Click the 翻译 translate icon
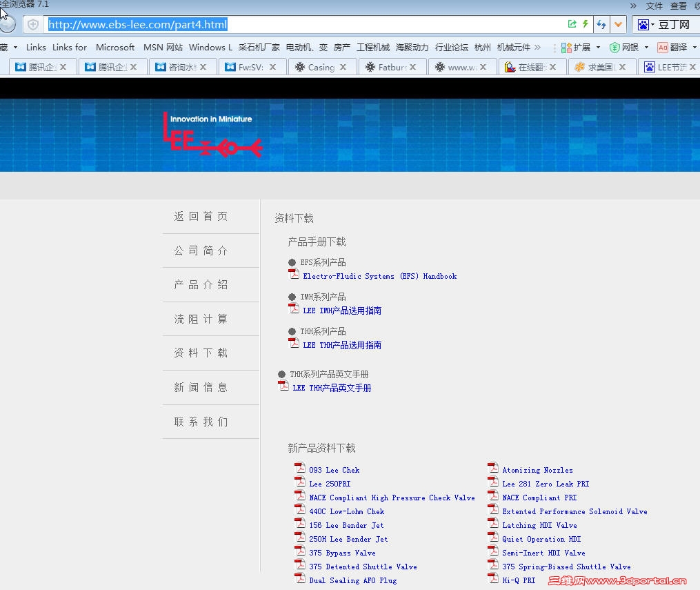The height and width of the screenshot is (590, 700). (663, 48)
